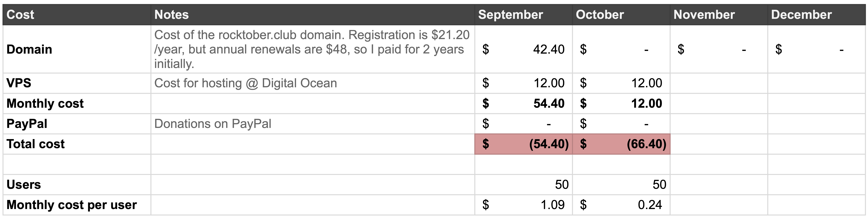Screen dimensions: 868x220
Task: Click the red (66.40) total cell
Action: 621,144
